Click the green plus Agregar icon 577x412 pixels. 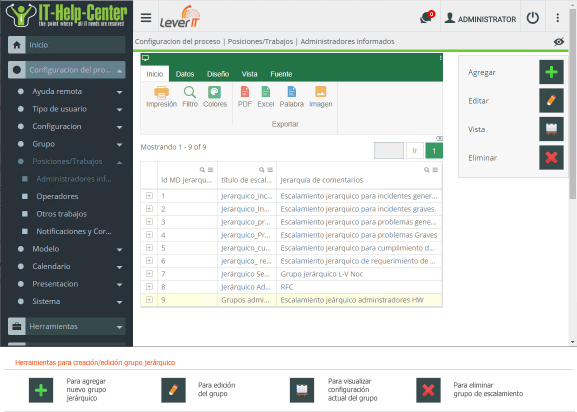(x=551, y=72)
